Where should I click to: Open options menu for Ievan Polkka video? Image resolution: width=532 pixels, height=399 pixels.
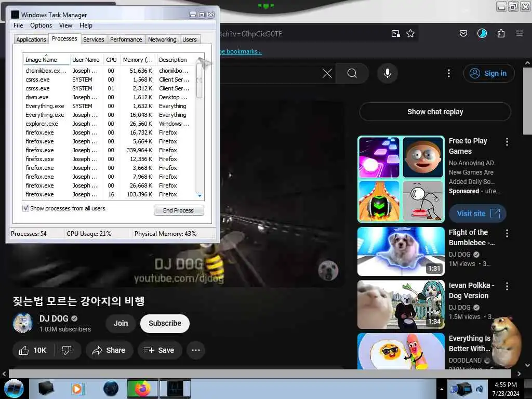[x=507, y=286]
